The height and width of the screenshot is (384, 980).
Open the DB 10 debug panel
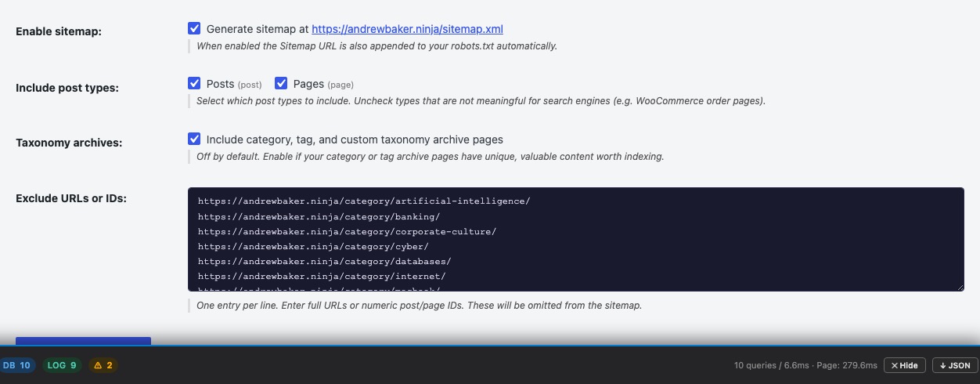[17, 365]
